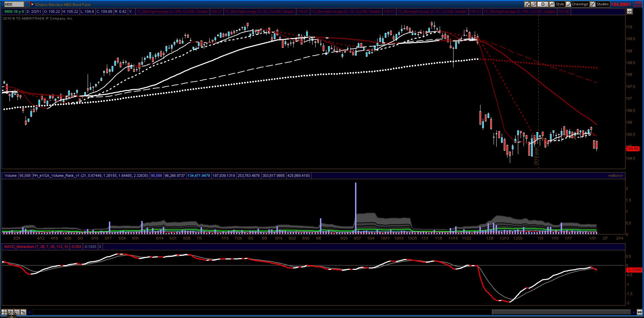Click the Studies beaker icon
The width and height of the screenshot is (644, 318).
[x=592, y=4]
